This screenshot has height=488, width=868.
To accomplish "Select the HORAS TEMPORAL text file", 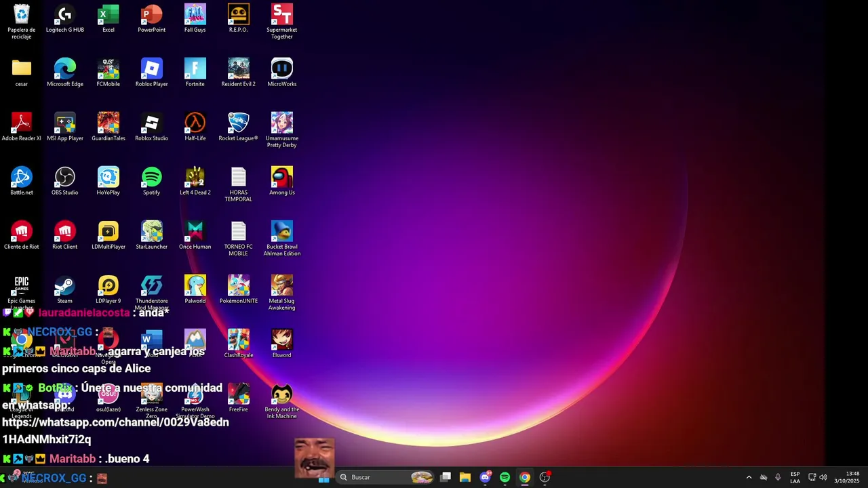I will click(239, 184).
